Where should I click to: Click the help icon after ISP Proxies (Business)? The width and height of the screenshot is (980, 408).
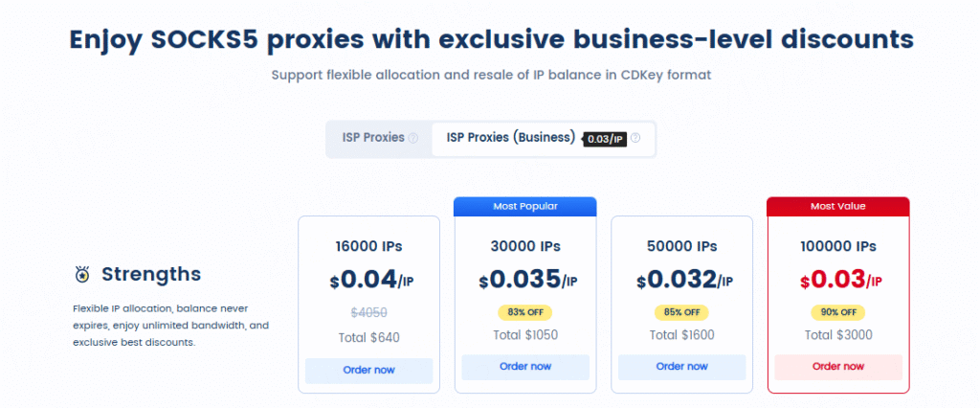pos(635,138)
